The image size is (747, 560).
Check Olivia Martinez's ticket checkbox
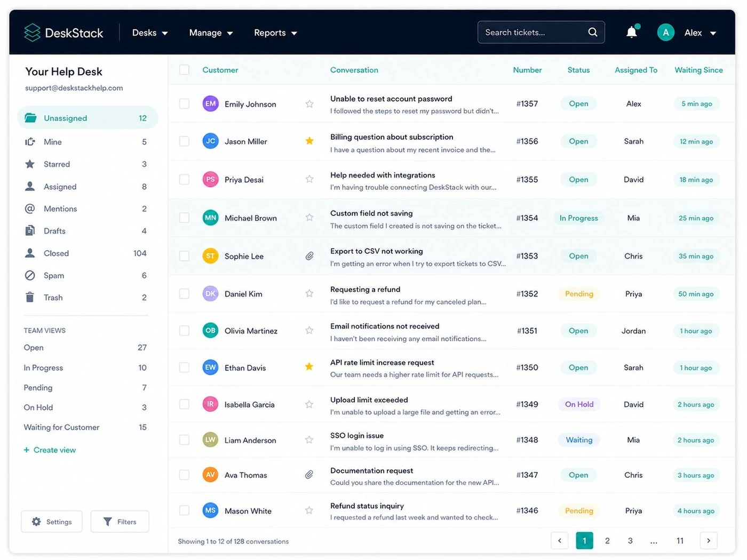tap(184, 331)
